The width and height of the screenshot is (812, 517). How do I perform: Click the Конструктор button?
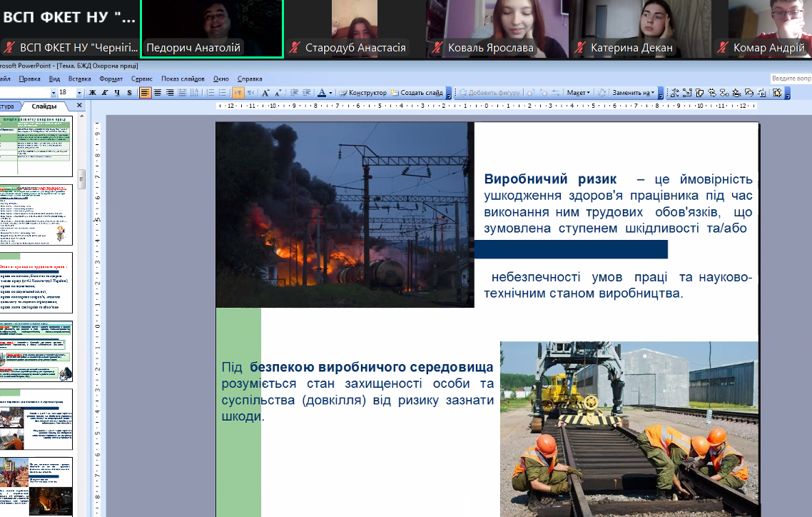363,93
